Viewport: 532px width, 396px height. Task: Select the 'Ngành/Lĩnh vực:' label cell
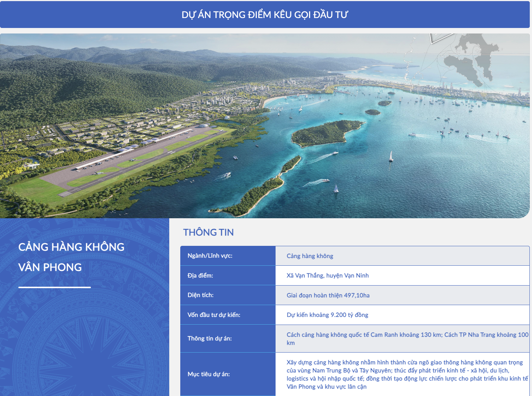click(x=228, y=256)
